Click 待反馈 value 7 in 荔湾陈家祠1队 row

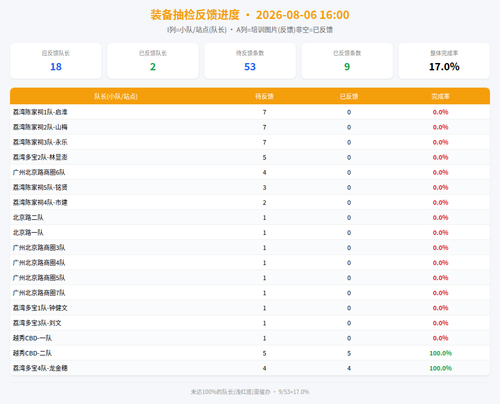[264, 112]
